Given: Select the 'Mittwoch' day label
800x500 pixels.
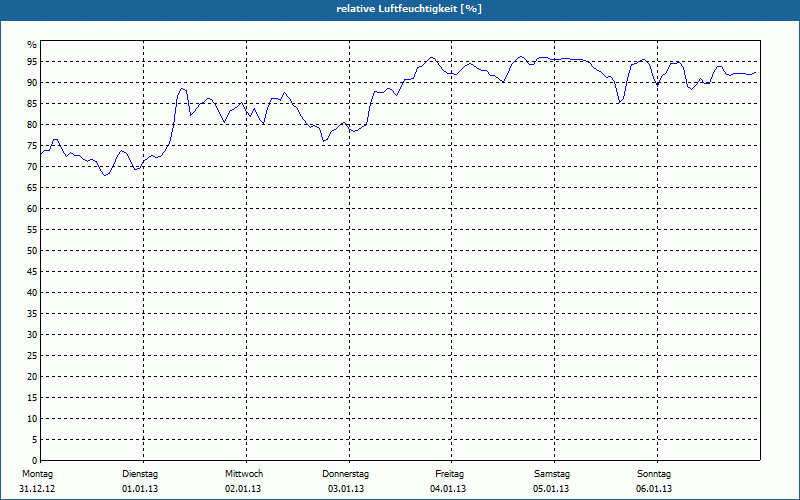Looking at the screenshot, I should pos(244,474).
